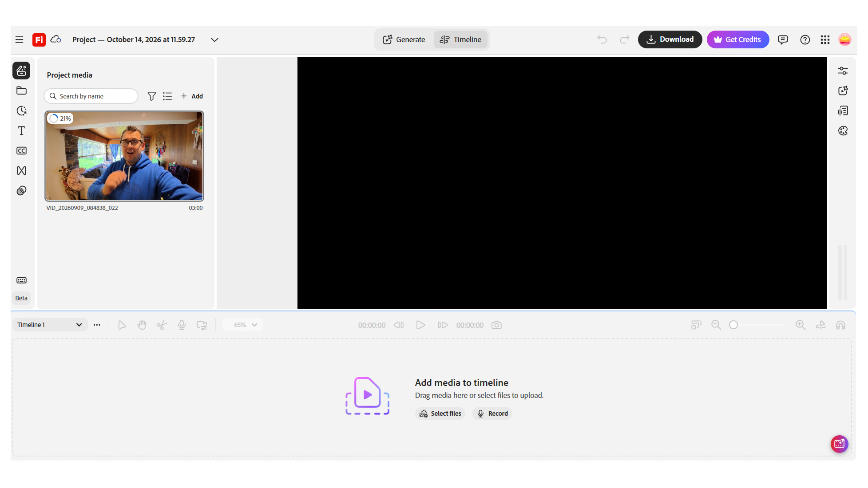Select the Project media sidebar icon

coord(21,71)
